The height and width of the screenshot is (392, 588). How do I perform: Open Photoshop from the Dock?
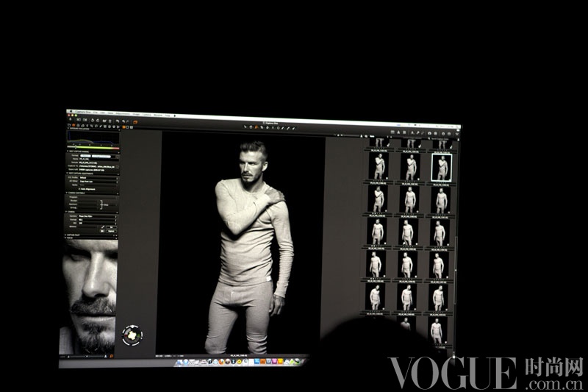[x=256, y=361]
